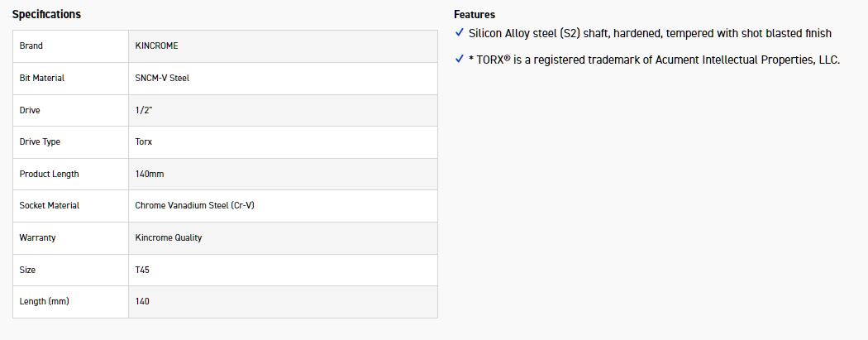Select the Brand label cell
Screen dimensions: 868x340
coord(31,46)
